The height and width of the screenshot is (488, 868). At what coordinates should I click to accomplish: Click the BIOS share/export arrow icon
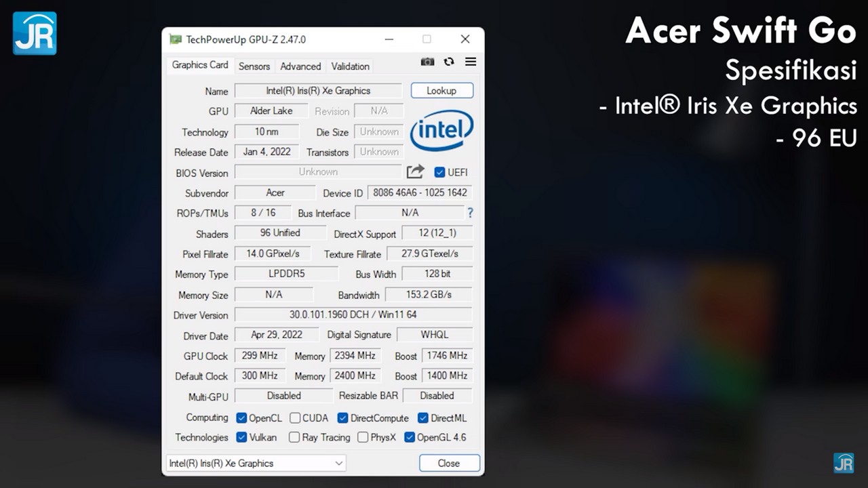[x=415, y=171]
